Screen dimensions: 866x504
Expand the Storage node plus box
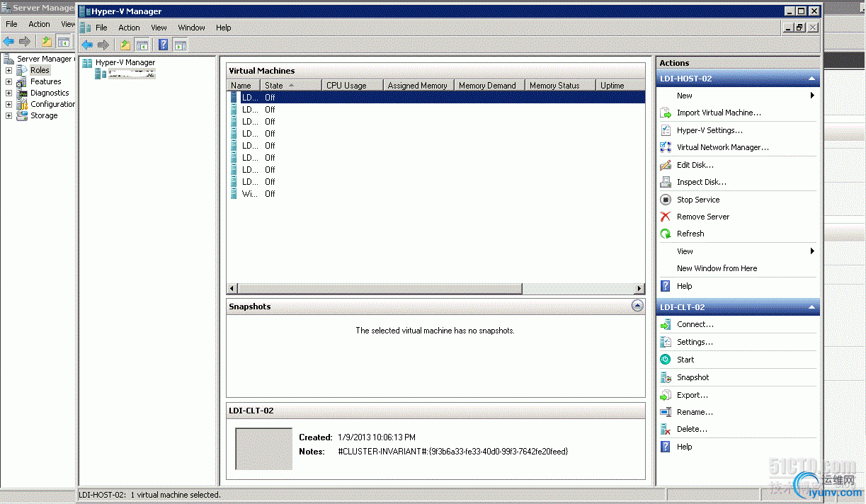tap(8, 115)
